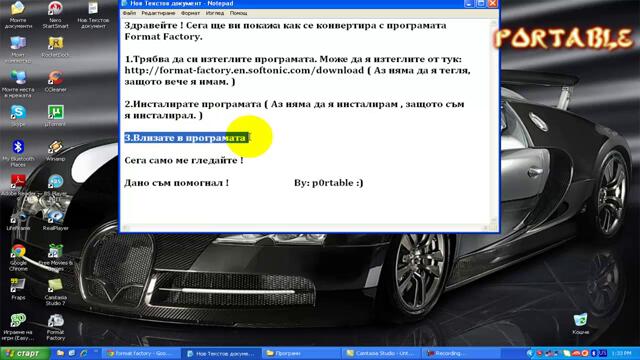This screenshot has height=360, width=640.
Task: Open CCleaner desktop icon
Action: (56, 81)
